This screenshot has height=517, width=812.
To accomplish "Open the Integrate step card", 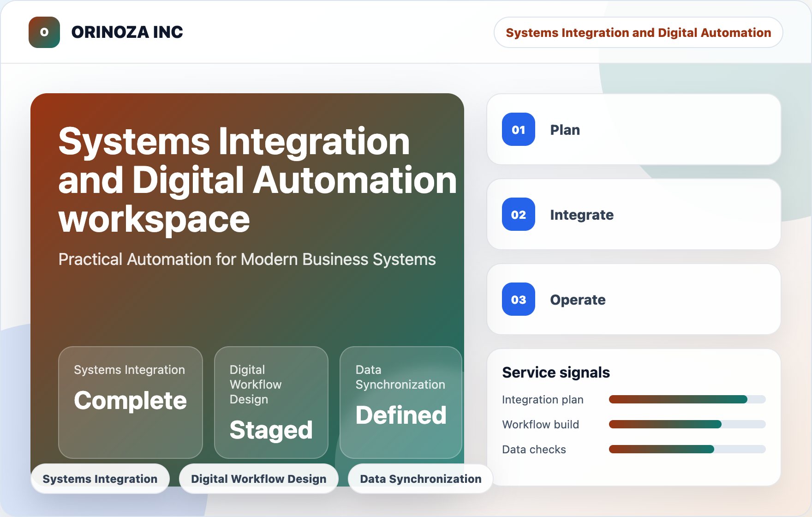I will (x=634, y=214).
